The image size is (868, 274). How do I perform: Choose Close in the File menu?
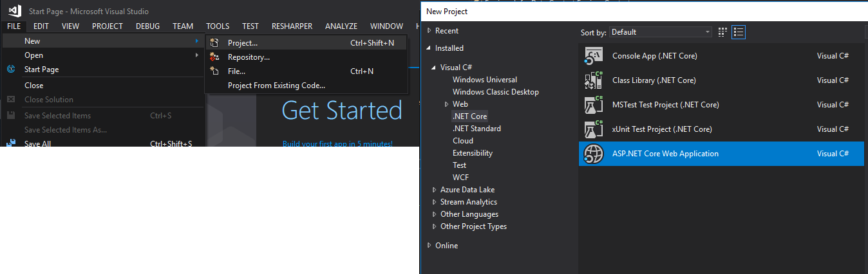point(103,86)
